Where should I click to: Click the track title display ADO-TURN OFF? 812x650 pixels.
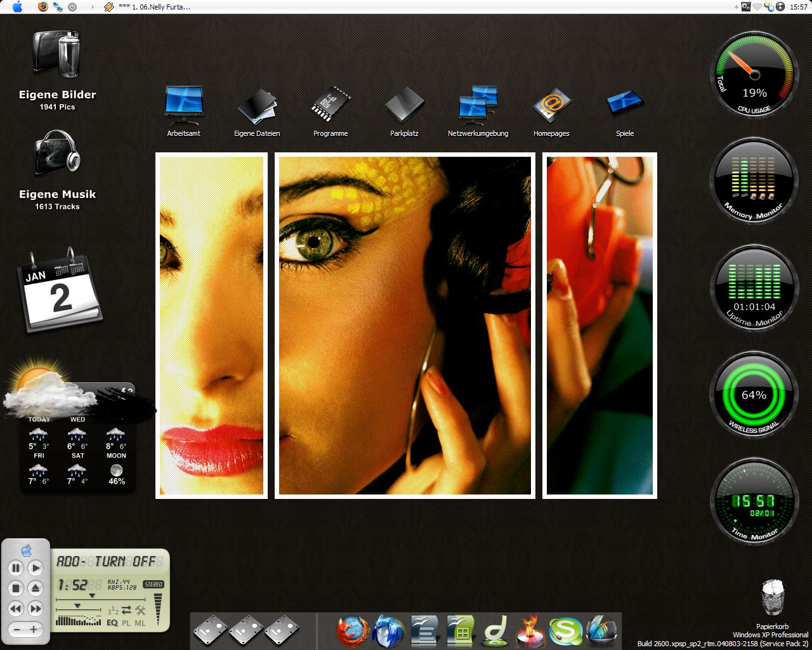tap(110, 561)
